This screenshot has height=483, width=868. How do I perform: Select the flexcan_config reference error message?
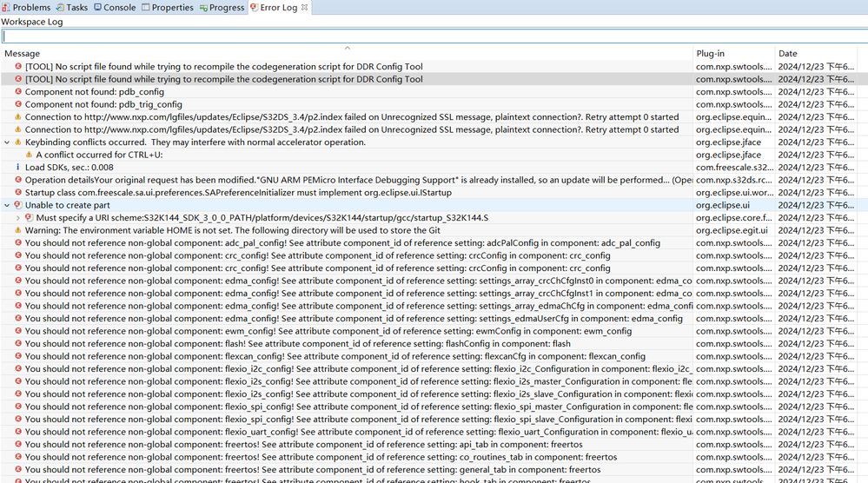point(335,356)
